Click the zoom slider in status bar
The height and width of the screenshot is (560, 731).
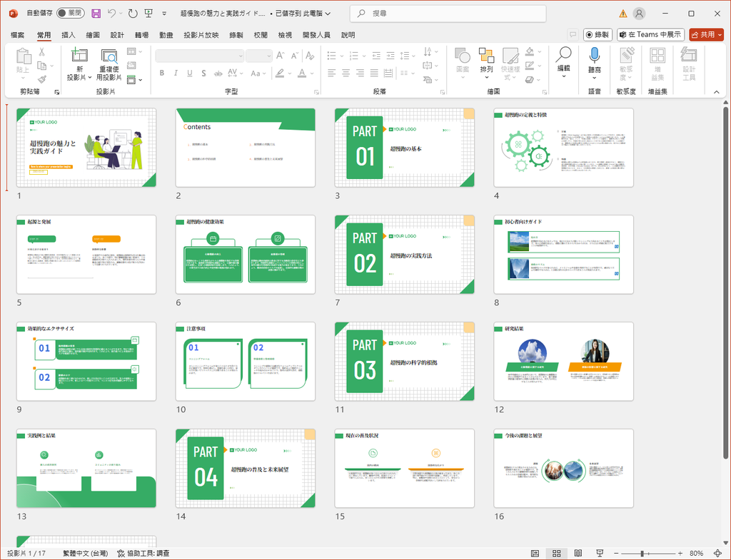coord(642,554)
